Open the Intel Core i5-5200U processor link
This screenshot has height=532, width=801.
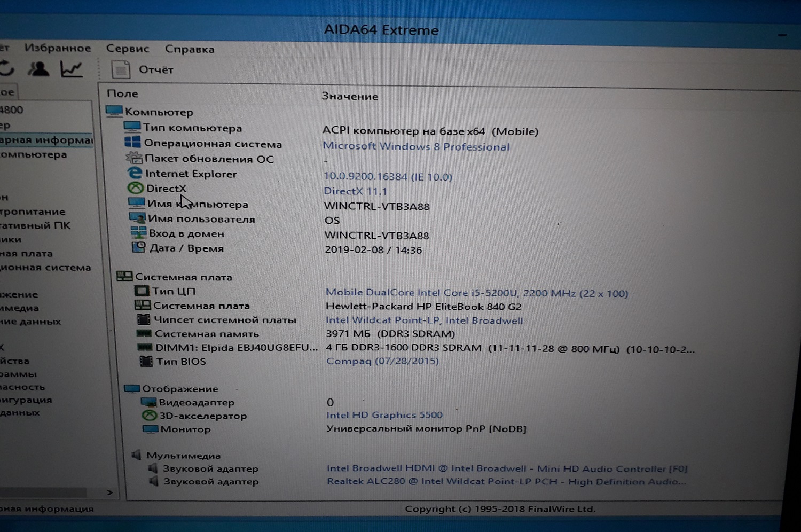click(x=477, y=293)
